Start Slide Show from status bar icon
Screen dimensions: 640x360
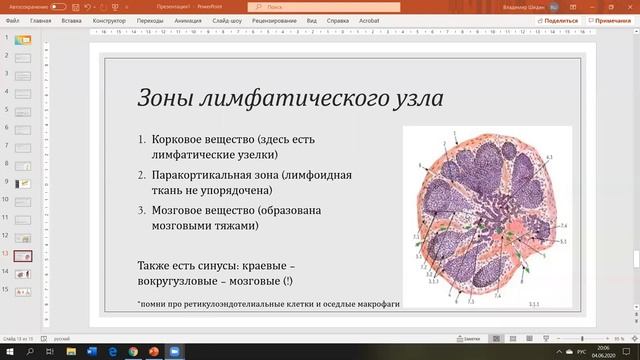point(546,339)
